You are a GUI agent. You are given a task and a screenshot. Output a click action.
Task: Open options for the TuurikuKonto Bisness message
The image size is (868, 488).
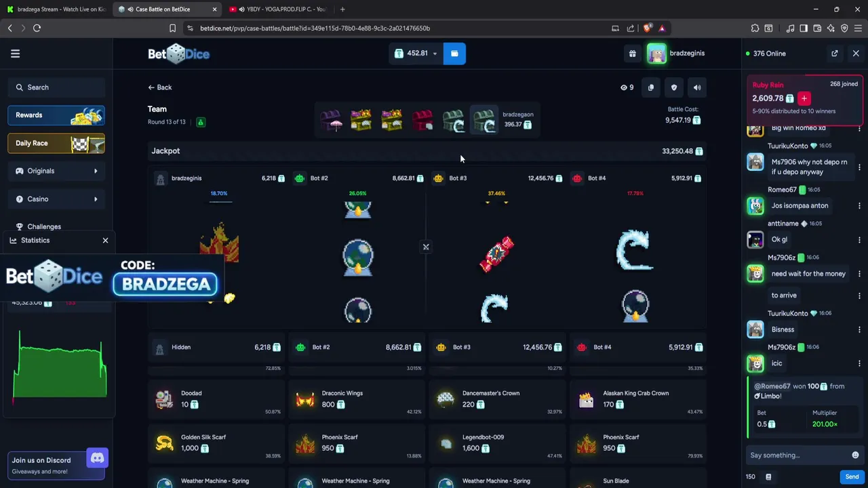point(859,329)
